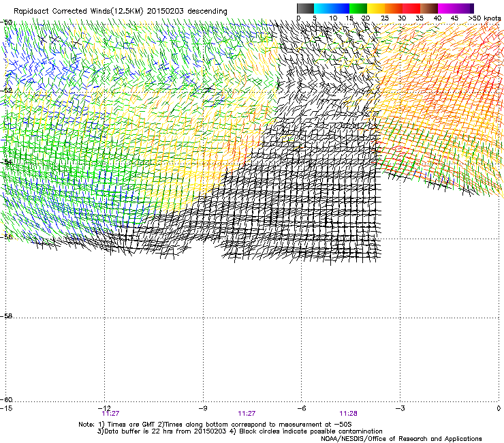Image resolution: width=504 pixels, height=443 pixels.
Task: Click the orange 25-30 knots legend swatch
Action: click(x=394, y=8)
